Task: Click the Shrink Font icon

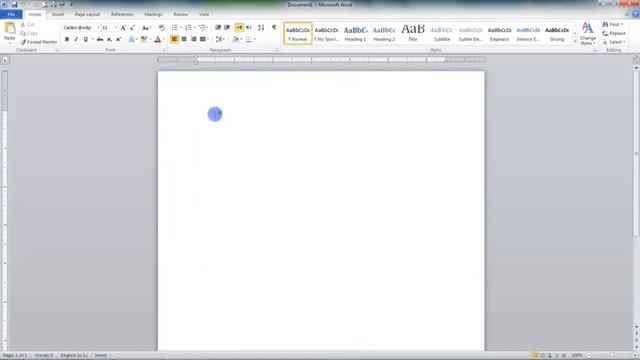Action: [x=132, y=28]
